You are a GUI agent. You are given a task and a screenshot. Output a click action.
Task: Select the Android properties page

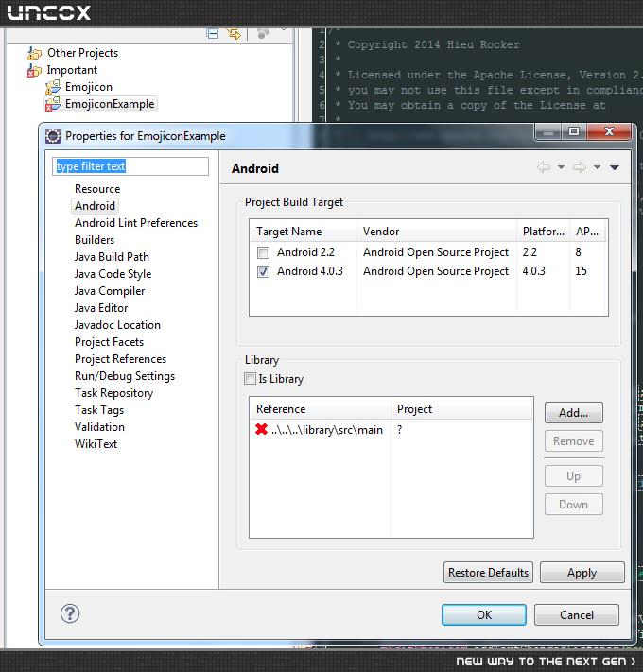point(95,206)
